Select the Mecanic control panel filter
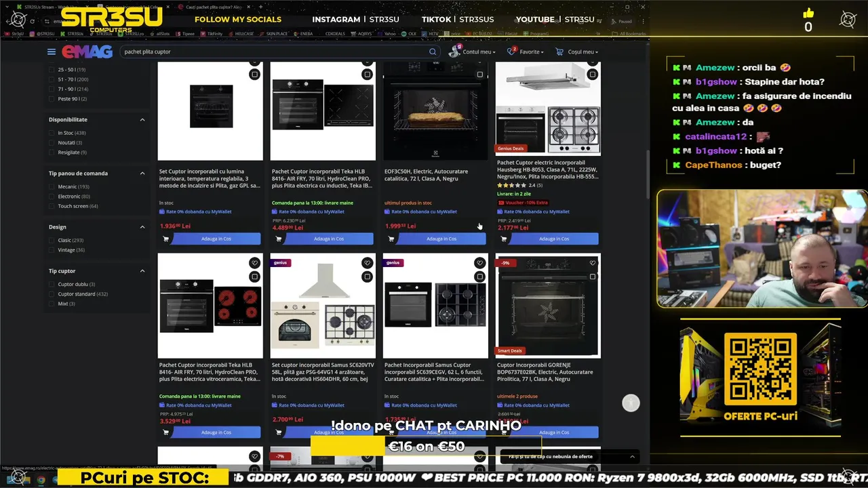 [52, 186]
